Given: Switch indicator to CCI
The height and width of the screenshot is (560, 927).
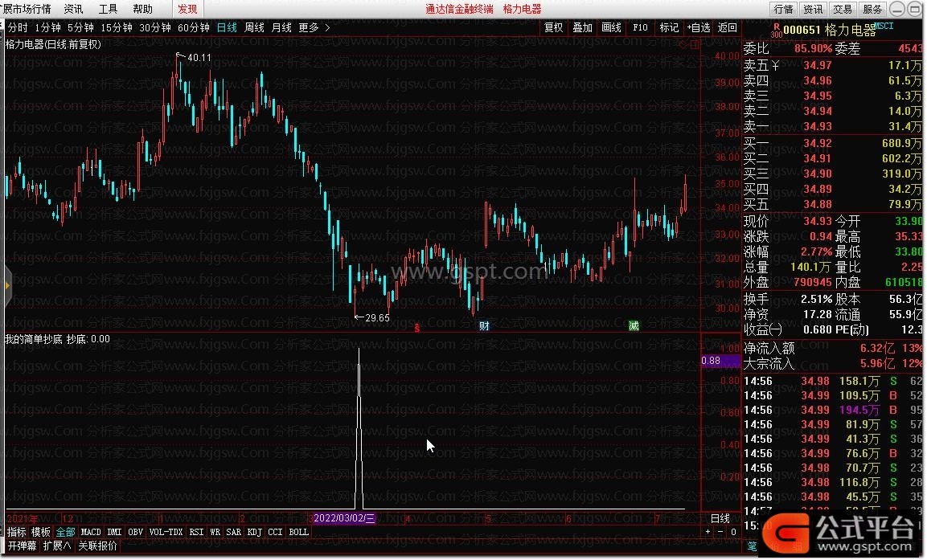Looking at the screenshot, I should [x=275, y=532].
